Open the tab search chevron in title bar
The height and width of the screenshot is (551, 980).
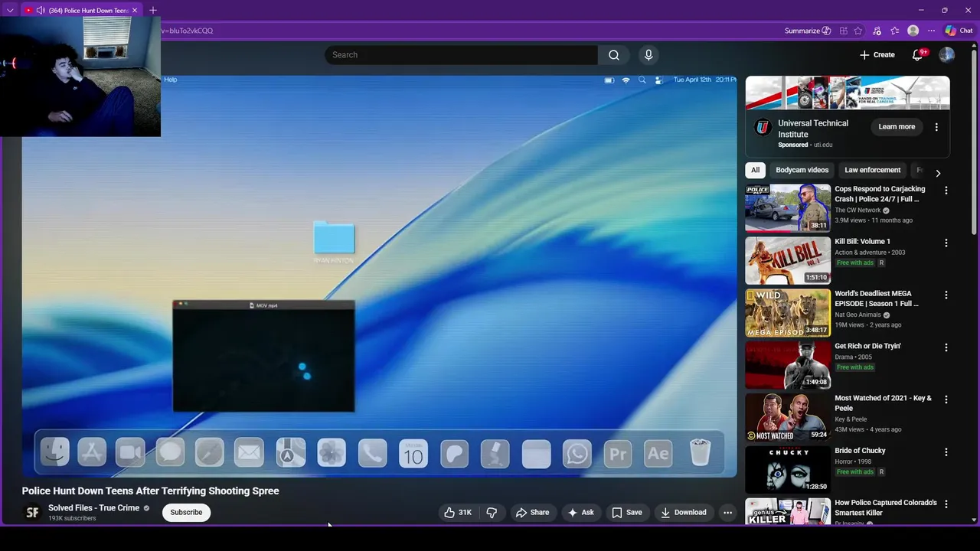10,10
